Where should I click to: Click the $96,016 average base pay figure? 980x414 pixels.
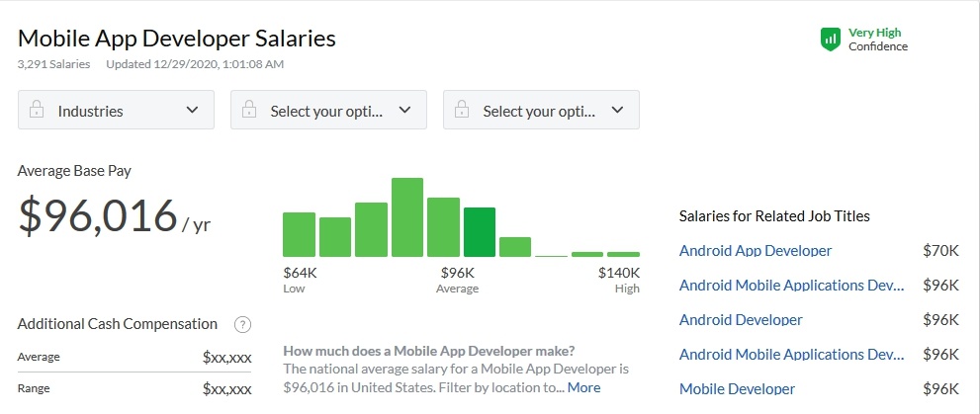[x=97, y=216]
